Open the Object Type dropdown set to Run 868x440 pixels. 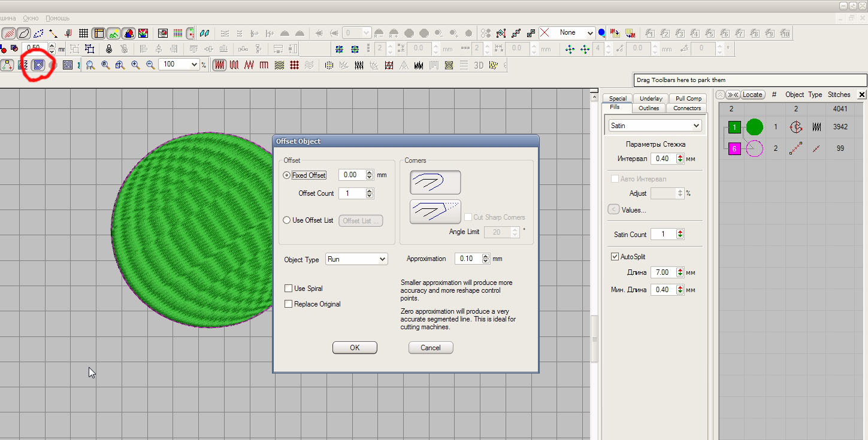356,259
